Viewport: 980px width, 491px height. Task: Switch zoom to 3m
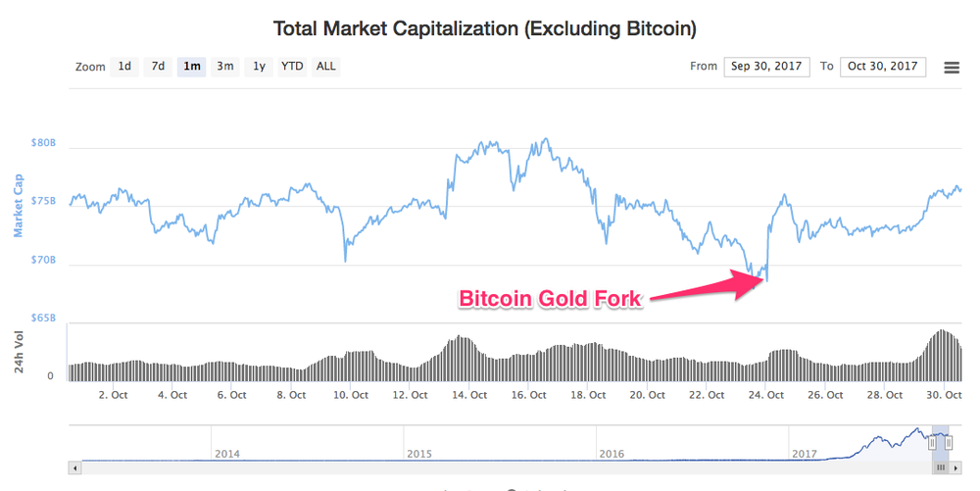tap(225, 67)
